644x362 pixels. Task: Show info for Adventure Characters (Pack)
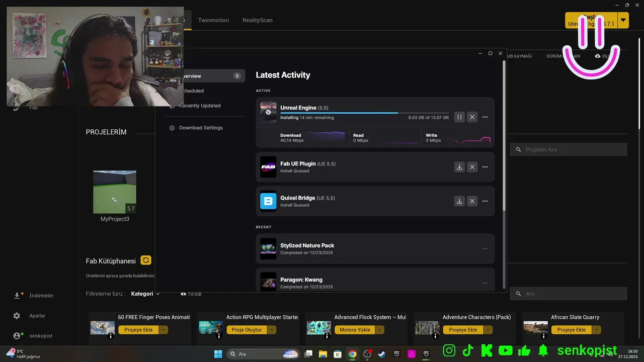435,336
